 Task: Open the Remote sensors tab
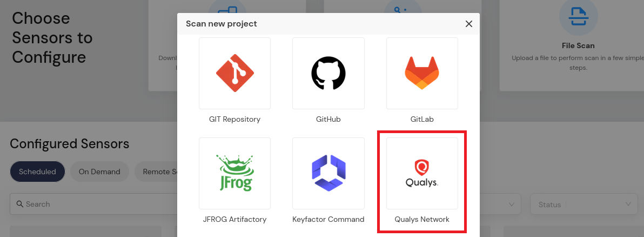pyautogui.click(x=156, y=172)
